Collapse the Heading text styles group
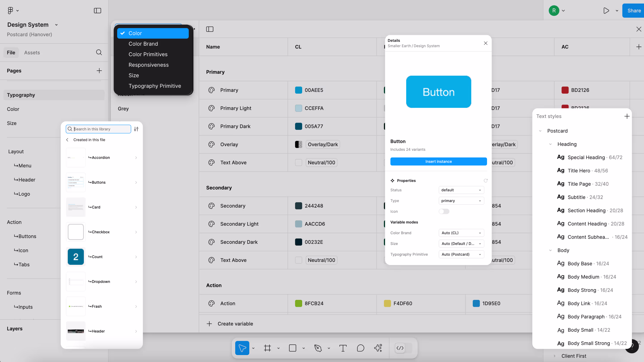This screenshot has height=362, width=644. (x=550, y=144)
